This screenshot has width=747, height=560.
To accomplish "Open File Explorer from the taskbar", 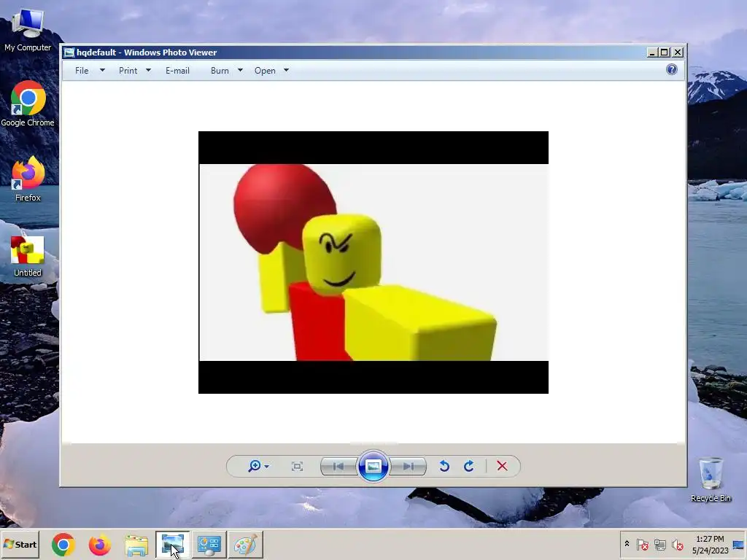I will pos(136,545).
